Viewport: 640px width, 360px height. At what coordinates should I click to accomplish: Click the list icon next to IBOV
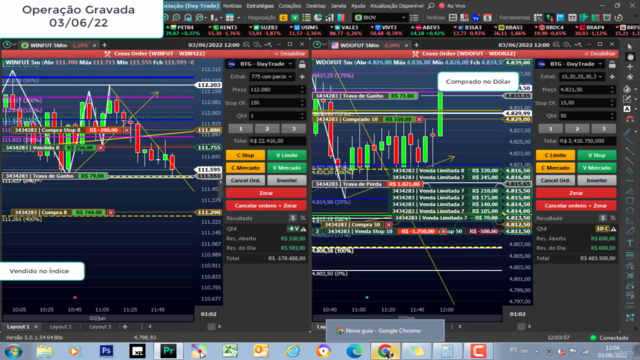pyautogui.click(x=414, y=18)
